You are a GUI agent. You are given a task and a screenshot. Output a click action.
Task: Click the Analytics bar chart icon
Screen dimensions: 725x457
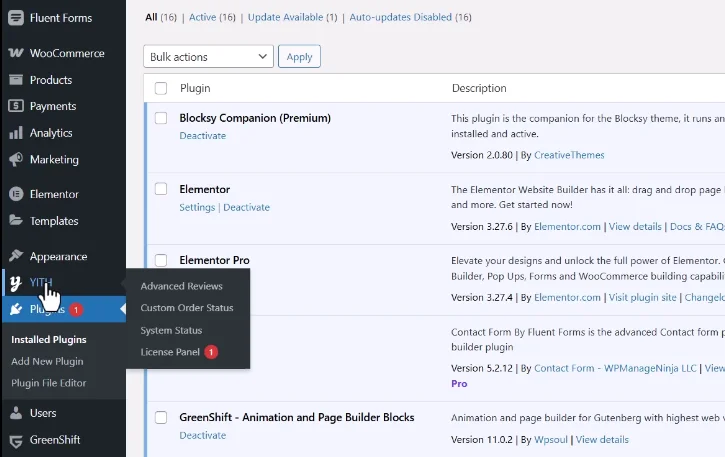pos(16,133)
